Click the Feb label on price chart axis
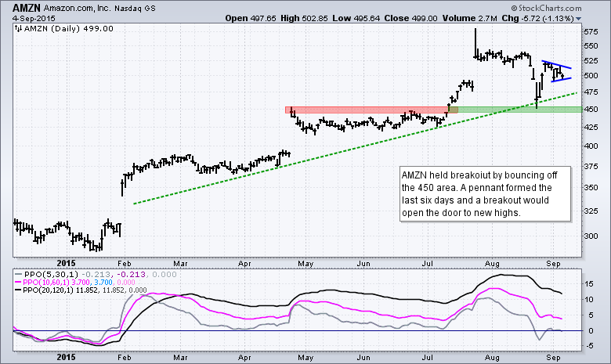Image resolution: width=611 pixels, height=364 pixels. coord(125,264)
